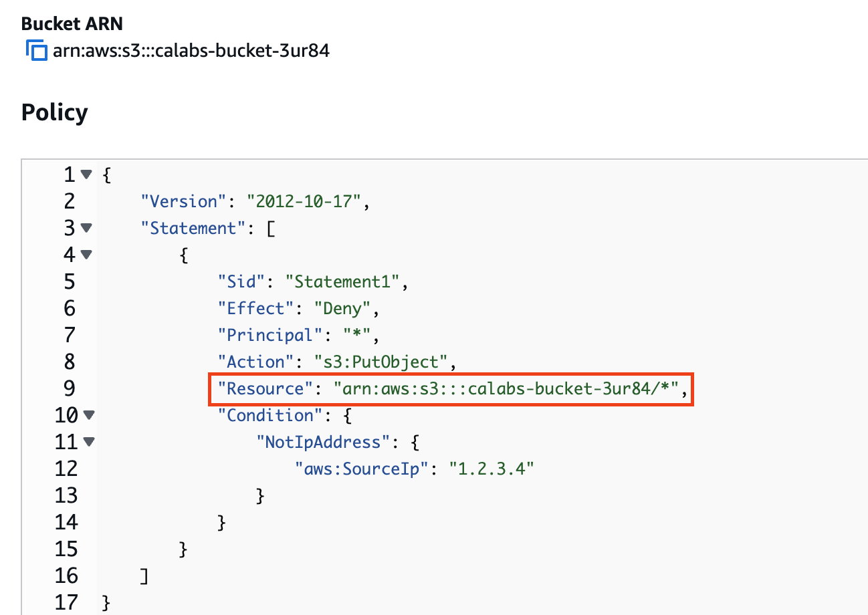Collapse the Statement array fold arrow on line 3
868x615 pixels.
coord(86,228)
